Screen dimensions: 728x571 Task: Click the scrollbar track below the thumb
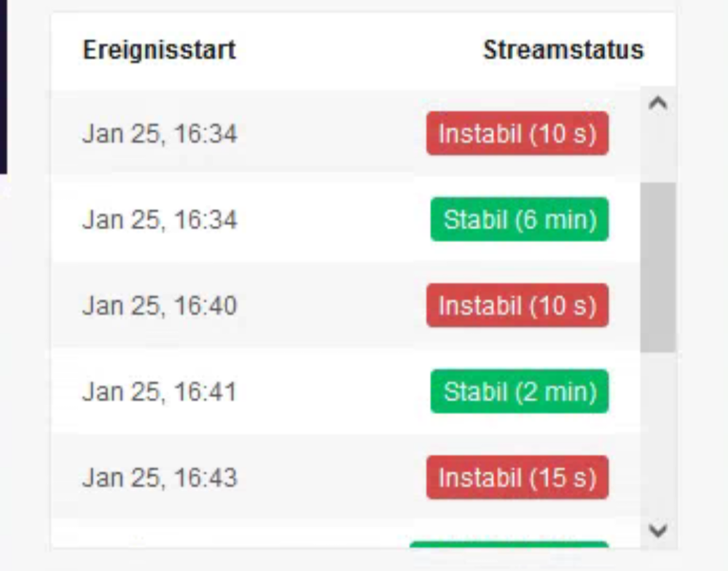pos(657,438)
